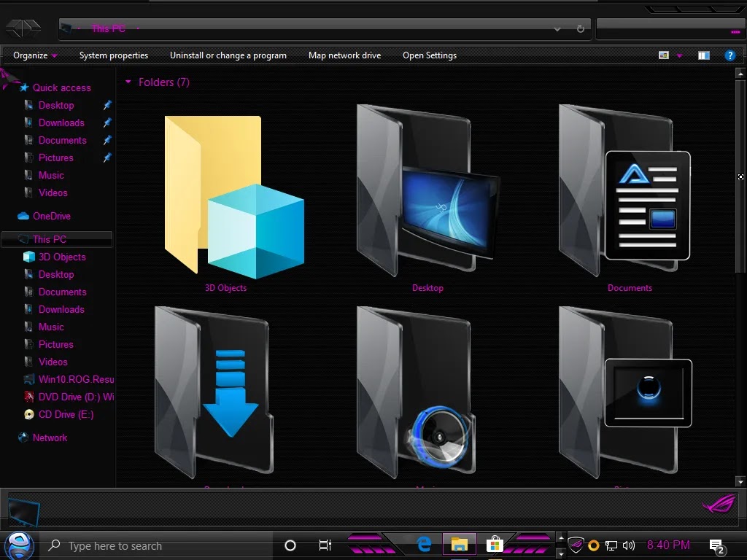Screen dimensions: 747x560
Task: Refresh the This PC location
Action: coord(580,29)
